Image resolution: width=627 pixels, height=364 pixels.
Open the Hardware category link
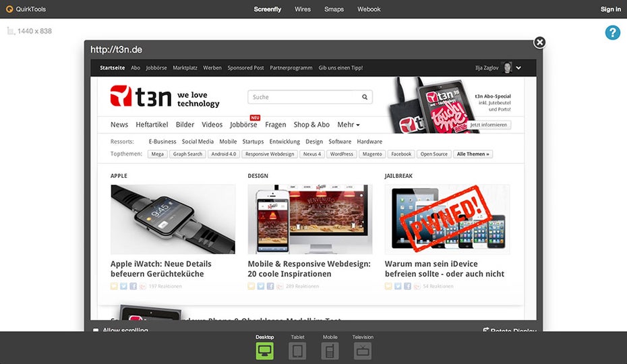[x=369, y=141]
